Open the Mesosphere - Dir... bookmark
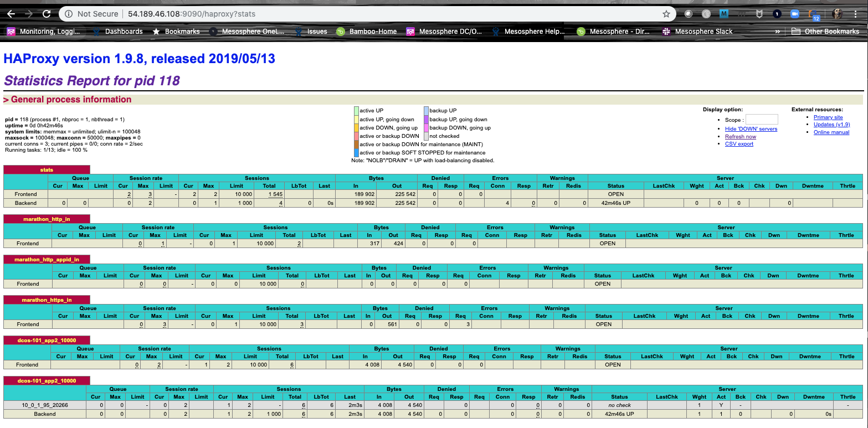 point(614,32)
